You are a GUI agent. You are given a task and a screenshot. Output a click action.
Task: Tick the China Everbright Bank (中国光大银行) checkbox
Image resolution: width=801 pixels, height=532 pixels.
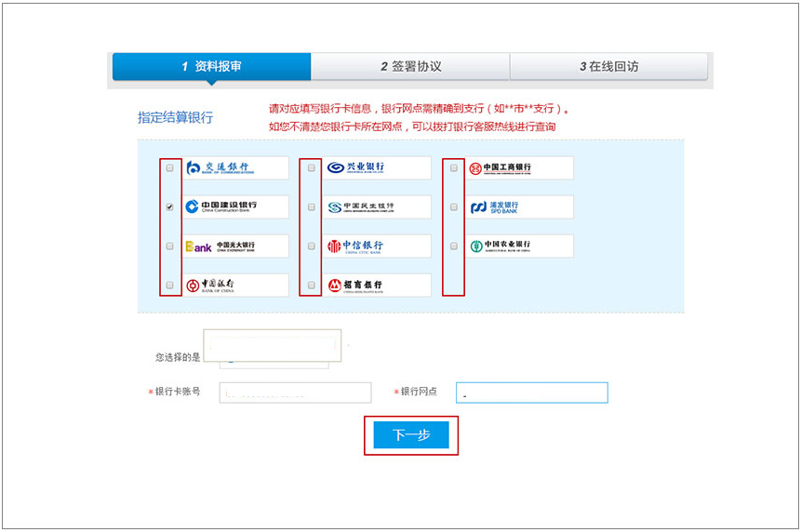tap(169, 246)
